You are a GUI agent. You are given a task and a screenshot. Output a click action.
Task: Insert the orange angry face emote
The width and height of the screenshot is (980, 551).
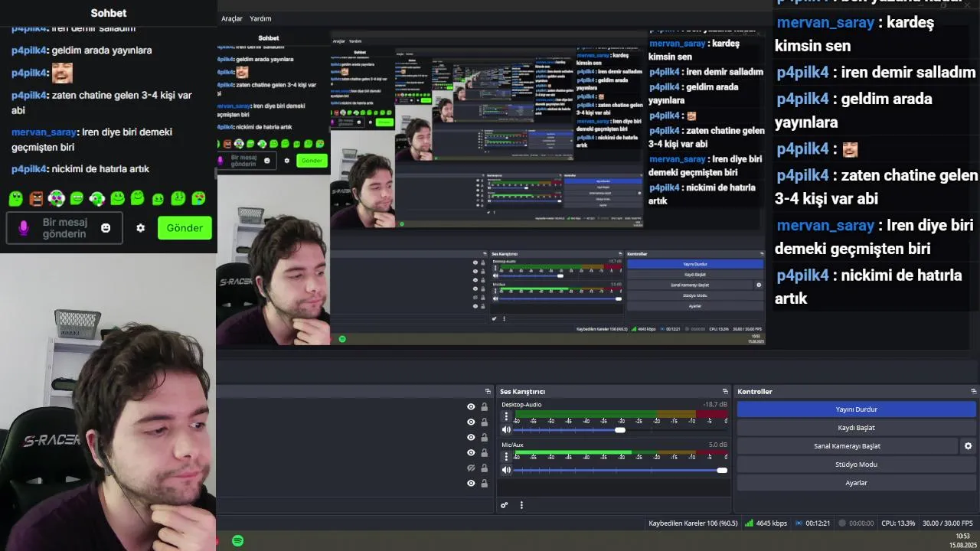coord(36,199)
